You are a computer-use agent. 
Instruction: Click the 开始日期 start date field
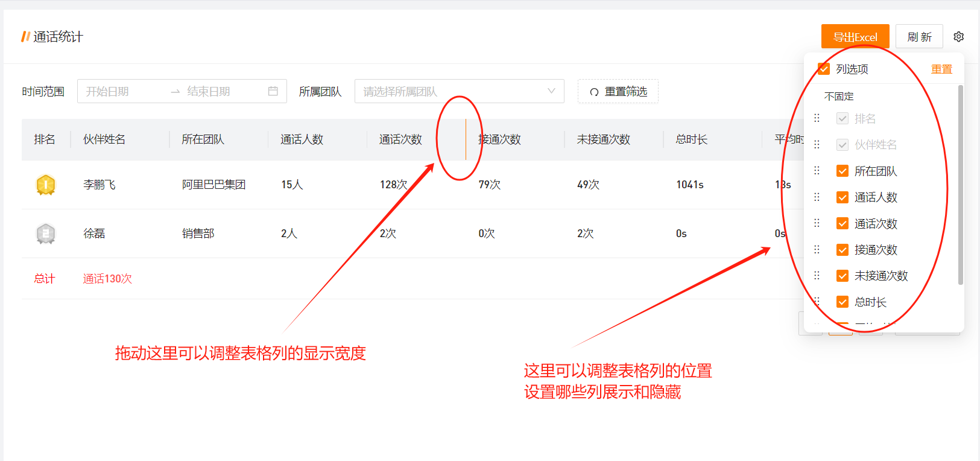tap(124, 91)
